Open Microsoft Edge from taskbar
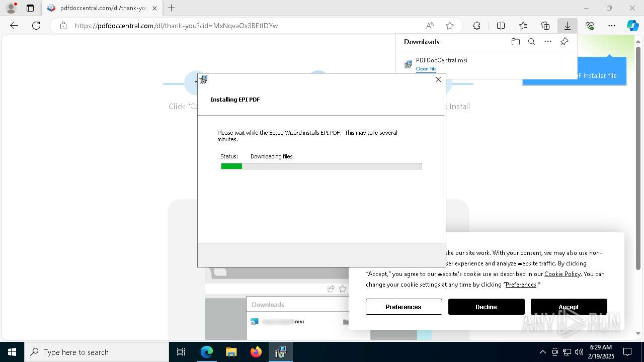 pyautogui.click(x=207, y=352)
